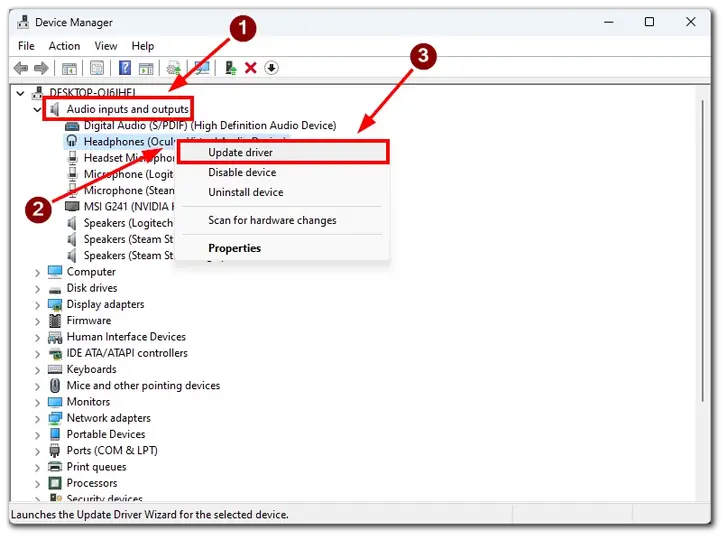The image size is (727, 540).
Task: Click the Firmware chip icon
Action: point(55,321)
